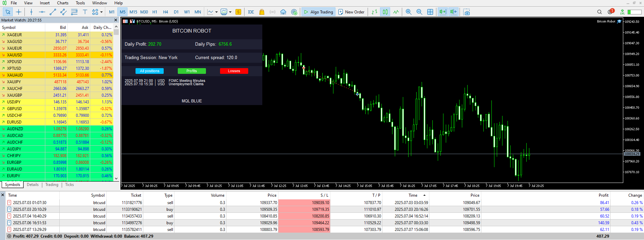644x240 pixels.
Task: Open the Tools menu
Action: (80, 3)
